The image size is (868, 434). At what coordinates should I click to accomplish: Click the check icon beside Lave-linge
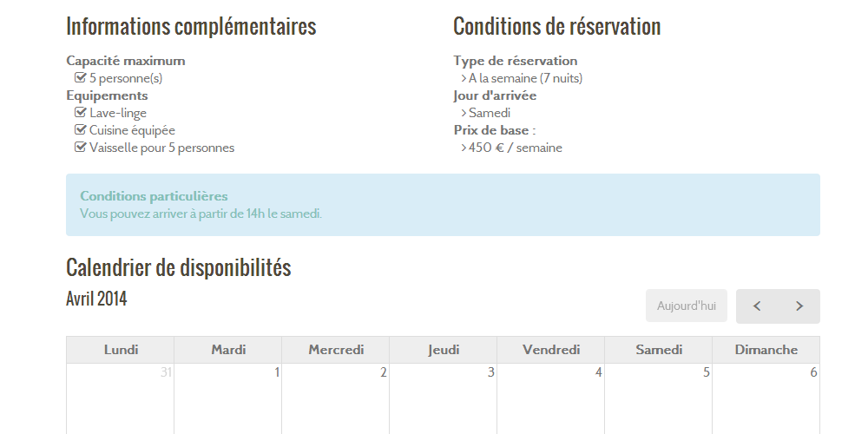point(80,112)
